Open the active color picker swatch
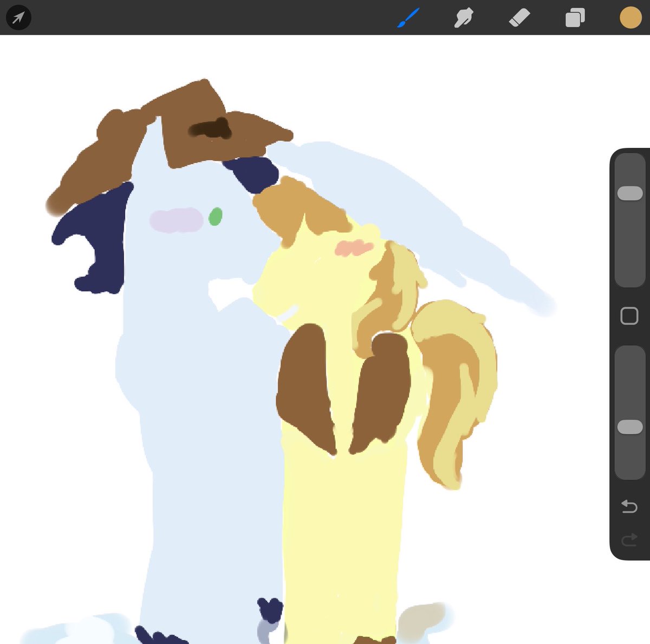650x644 pixels. [630, 17]
